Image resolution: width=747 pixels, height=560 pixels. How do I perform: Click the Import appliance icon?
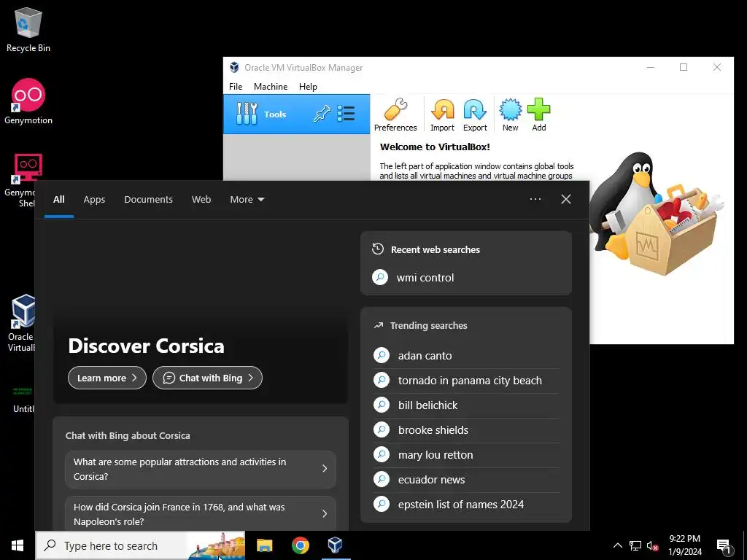click(x=442, y=114)
